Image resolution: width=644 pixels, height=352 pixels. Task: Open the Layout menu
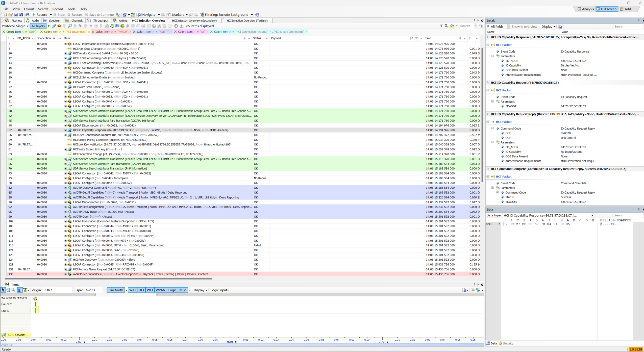coord(29,9)
